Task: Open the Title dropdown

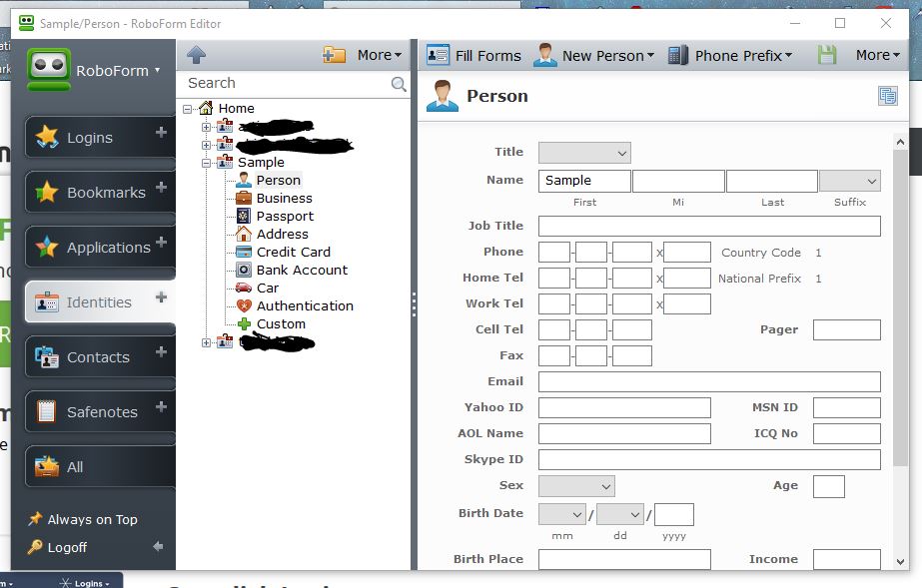Action: tap(584, 153)
